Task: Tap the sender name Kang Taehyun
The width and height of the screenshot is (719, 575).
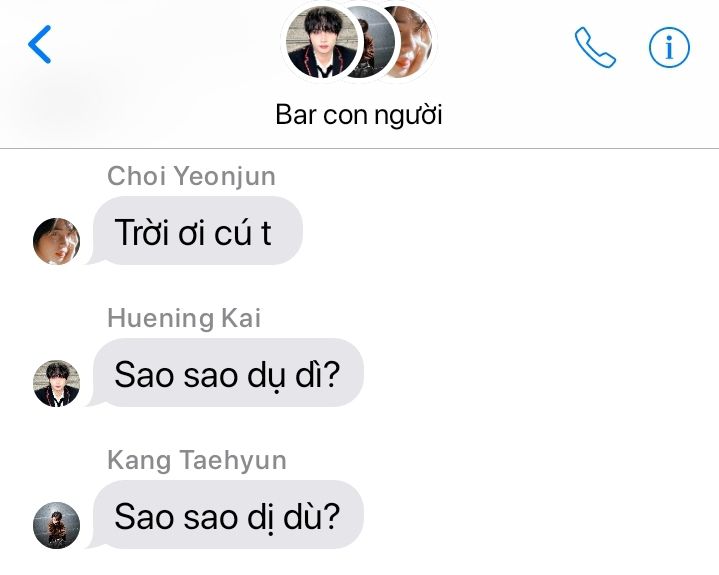Action: tap(197, 460)
